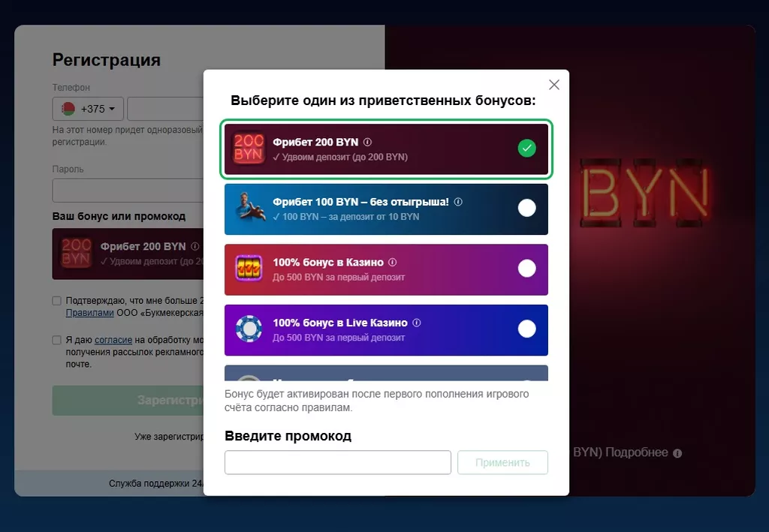The width and height of the screenshot is (769, 532).
Task: Open the +375 country code dropdown
Action: (x=89, y=109)
